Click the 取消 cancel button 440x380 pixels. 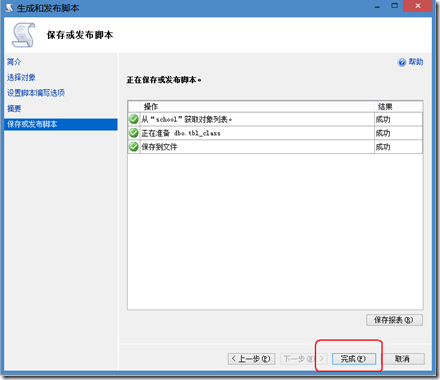(402, 359)
